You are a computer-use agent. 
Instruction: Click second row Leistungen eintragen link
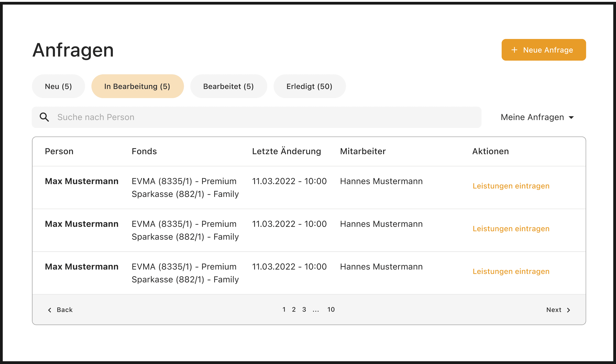(511, 229)
